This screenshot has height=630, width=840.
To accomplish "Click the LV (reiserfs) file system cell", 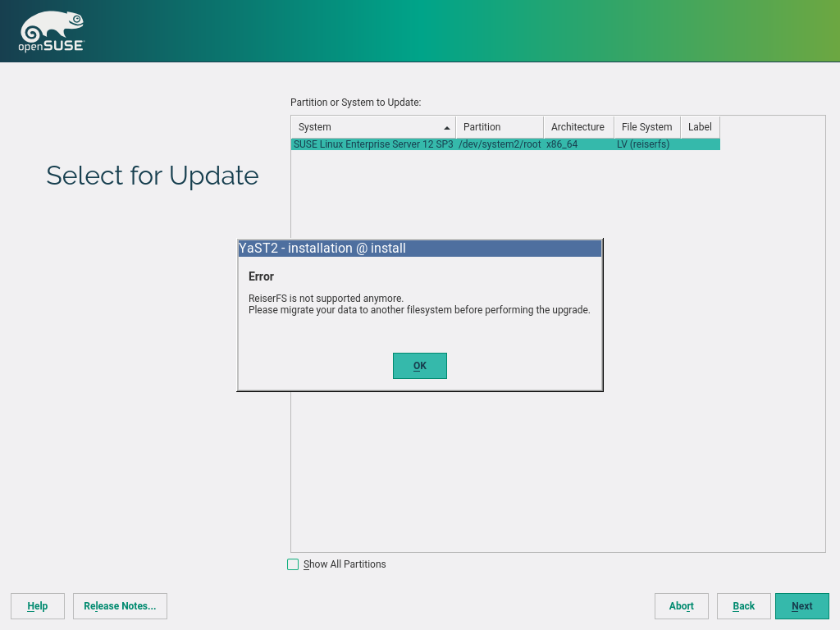I will click(x=643, y=144).
